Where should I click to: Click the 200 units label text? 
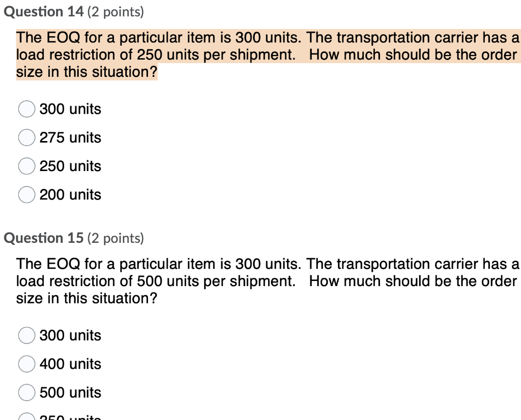click(x=70, y=194)
